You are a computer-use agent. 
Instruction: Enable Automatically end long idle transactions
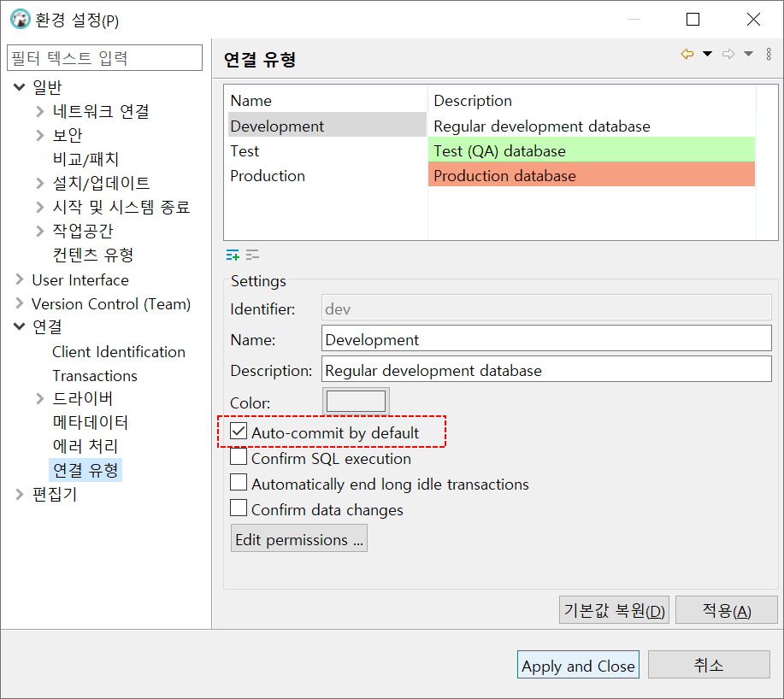point(239,482)
